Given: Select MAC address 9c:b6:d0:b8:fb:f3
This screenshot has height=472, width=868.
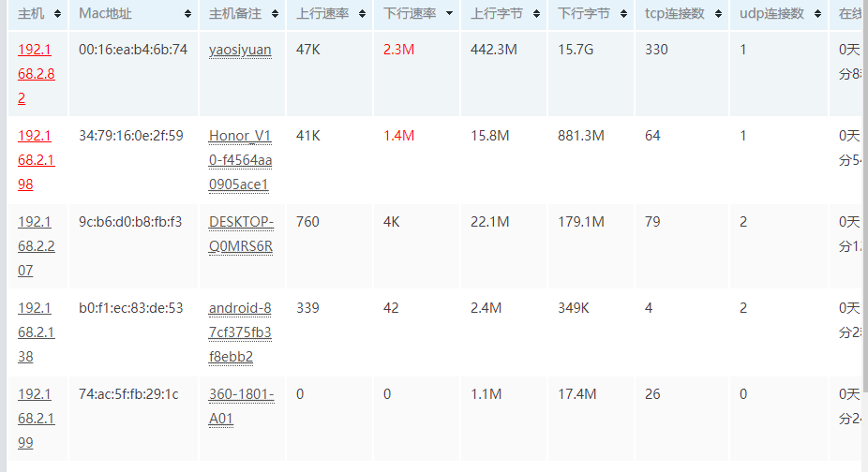Looking at the screenshot, I should (130, 222).
